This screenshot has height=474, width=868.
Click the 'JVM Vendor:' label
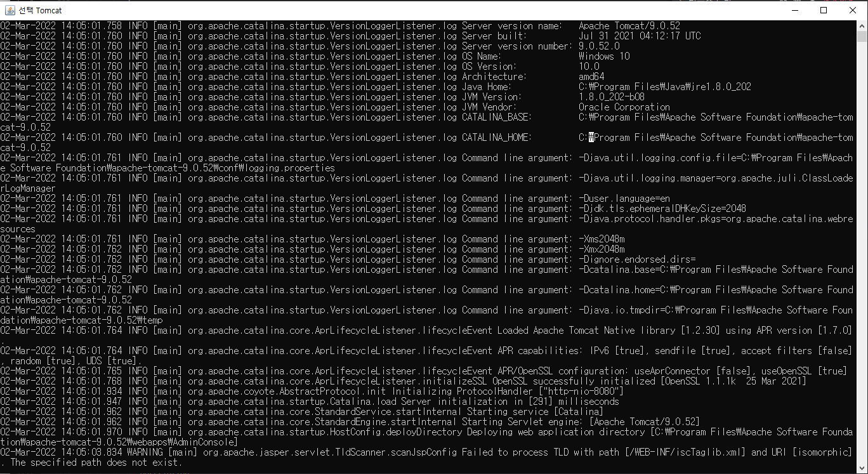tap(489, 107)
